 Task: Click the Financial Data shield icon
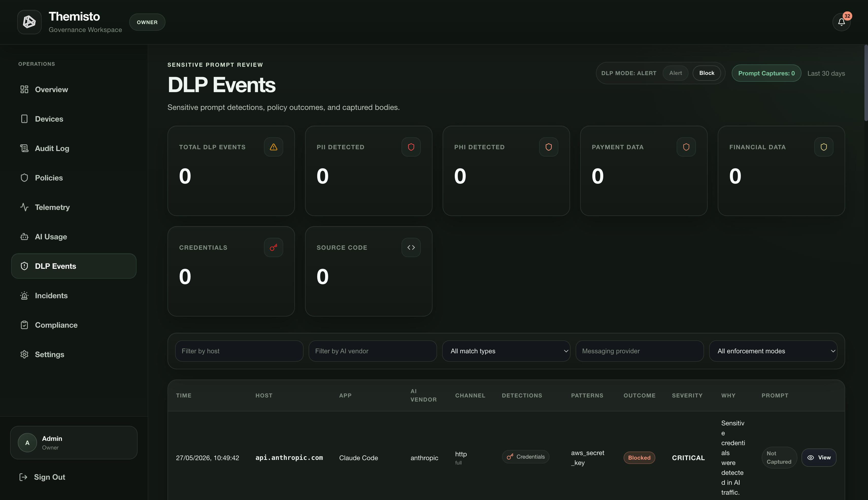click(824, 147)
